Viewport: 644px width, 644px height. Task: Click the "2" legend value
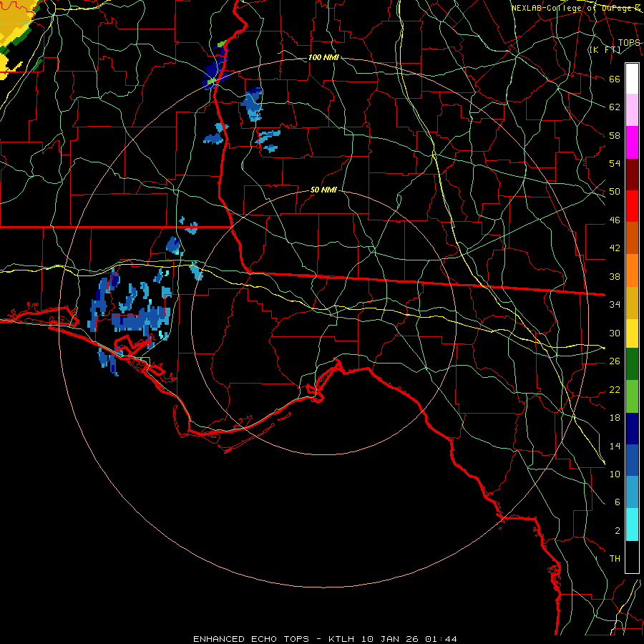618,531
